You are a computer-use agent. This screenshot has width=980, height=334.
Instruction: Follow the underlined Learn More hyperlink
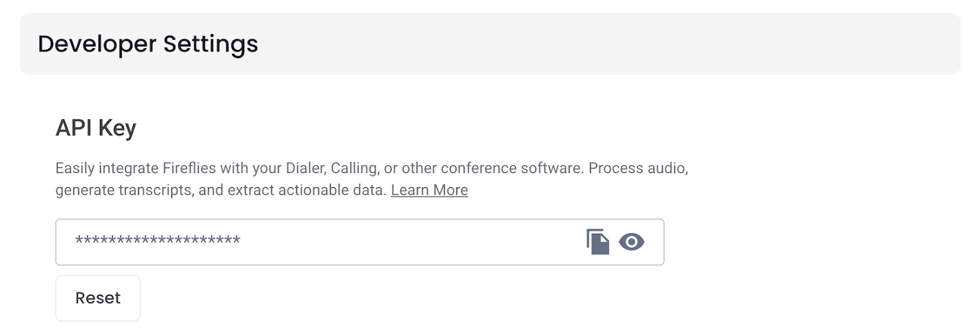[429, 190]
